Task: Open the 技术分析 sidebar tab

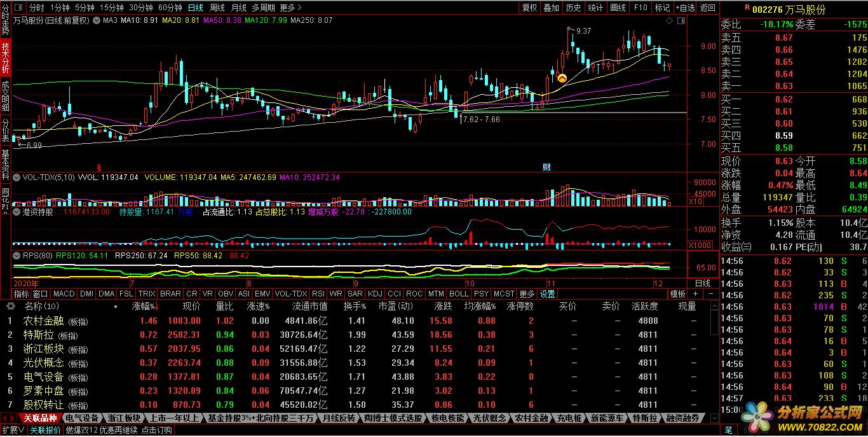Action: (5, 59)
